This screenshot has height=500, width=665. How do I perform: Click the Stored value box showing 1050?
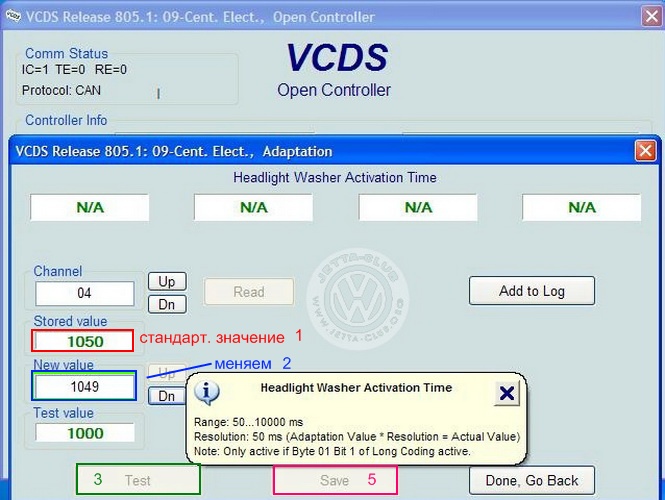[x=84, y=341]
